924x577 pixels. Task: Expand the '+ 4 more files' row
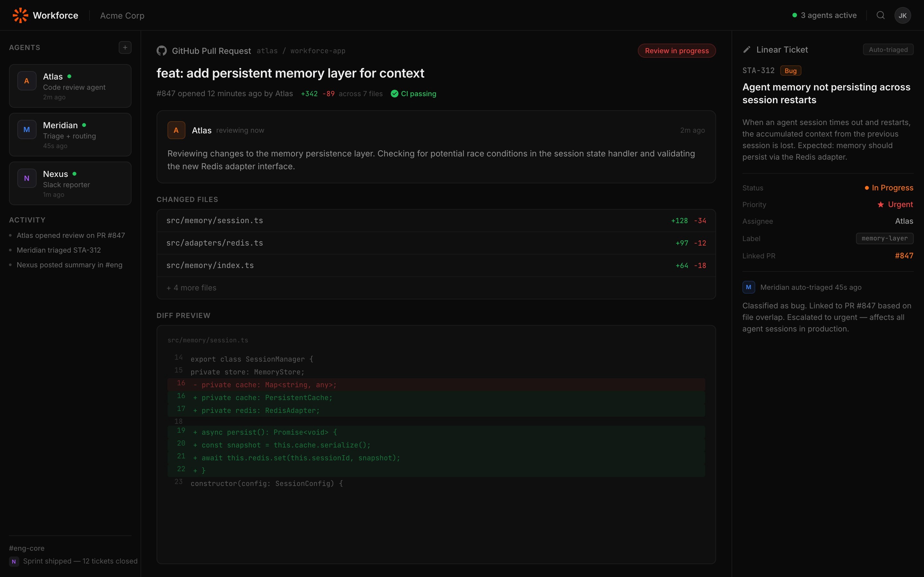pyautogui.click(x=191, y=288)
